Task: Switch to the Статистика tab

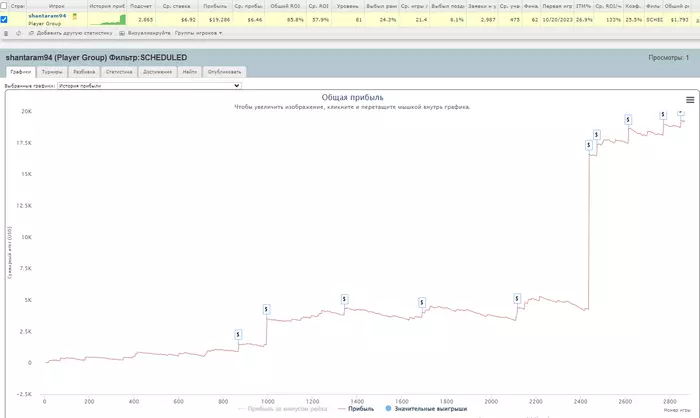Action: 119,72
